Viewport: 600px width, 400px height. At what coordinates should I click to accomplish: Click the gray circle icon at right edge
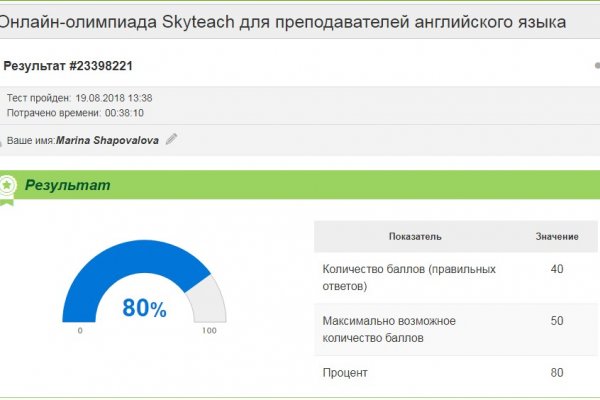click(x=597, y=66)
